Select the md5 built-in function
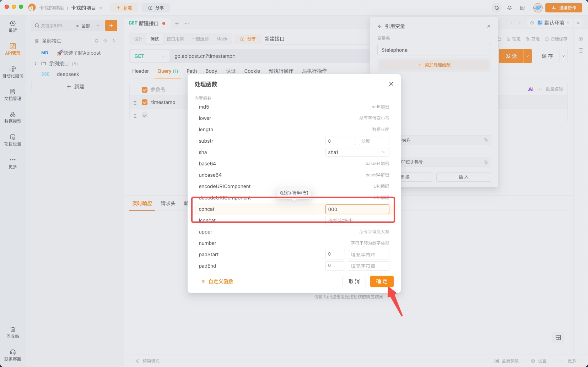The width and height of the screenshot is (588, 367). [294, 107]
